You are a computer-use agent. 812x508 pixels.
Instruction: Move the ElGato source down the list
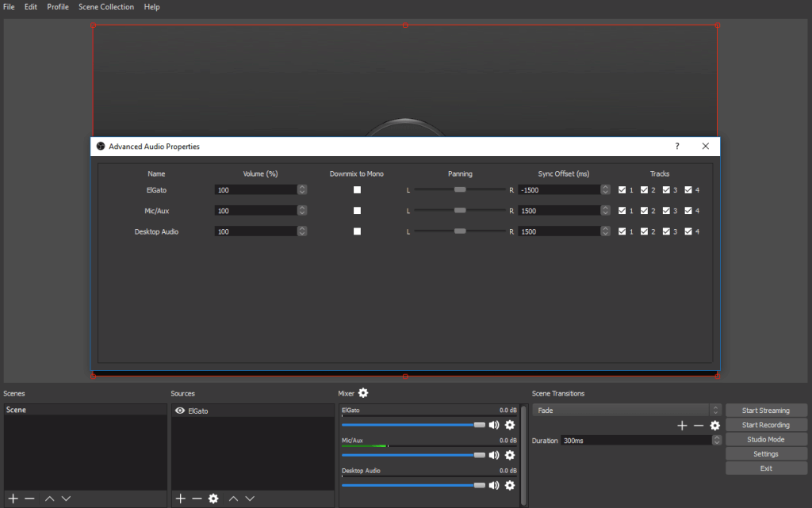(x=250, y=498)
